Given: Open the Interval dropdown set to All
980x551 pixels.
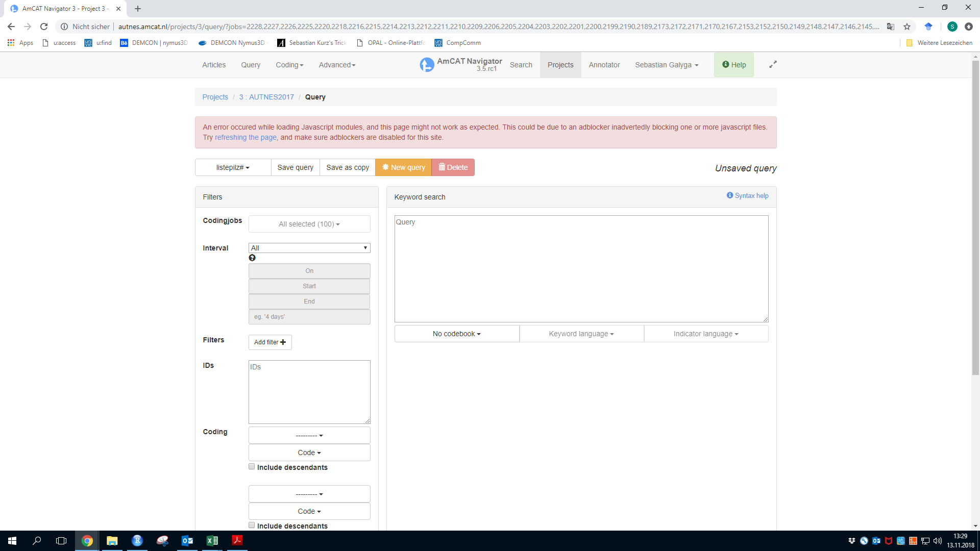Looking at the screenshot, I should tap(309, 247).
